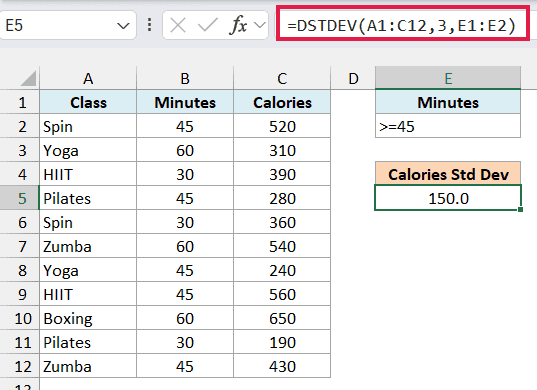This screenshot has height=390, width=537.
Task: Select column E header
Action: (x=448, y=78)
